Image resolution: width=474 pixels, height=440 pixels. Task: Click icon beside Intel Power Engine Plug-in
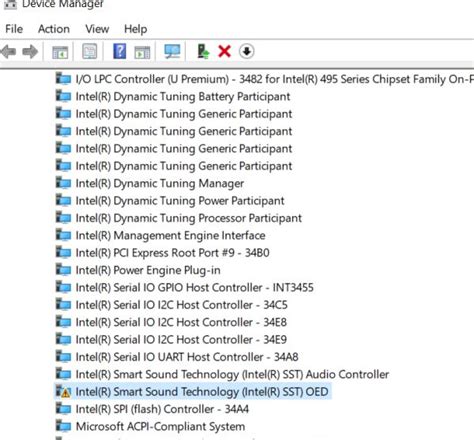(63, 270)
